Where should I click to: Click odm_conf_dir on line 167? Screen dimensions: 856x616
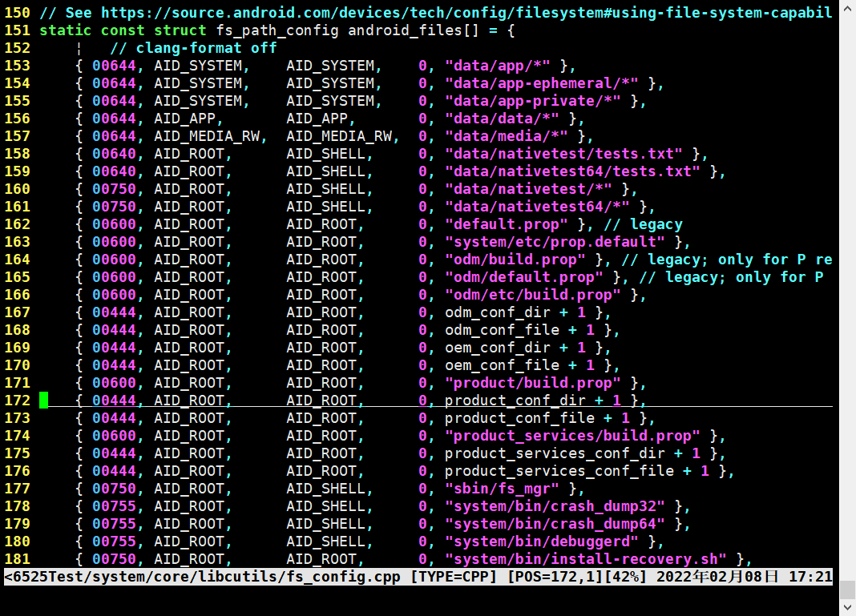coord(498,312)
